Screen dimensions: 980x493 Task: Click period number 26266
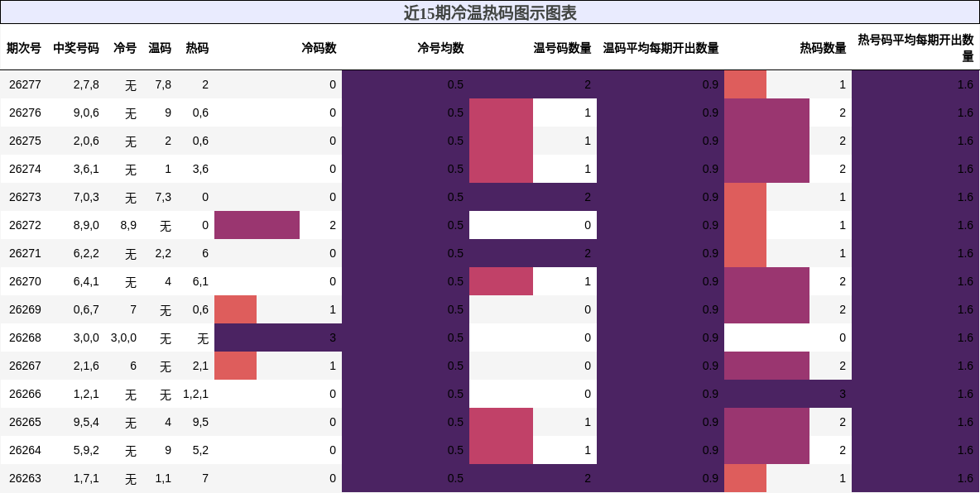point(25,394)
